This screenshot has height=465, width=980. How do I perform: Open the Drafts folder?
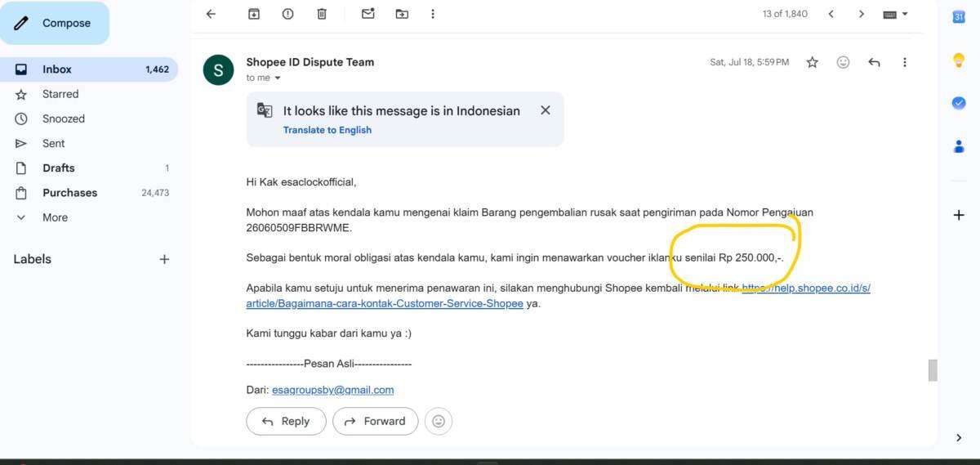point(89,168)
